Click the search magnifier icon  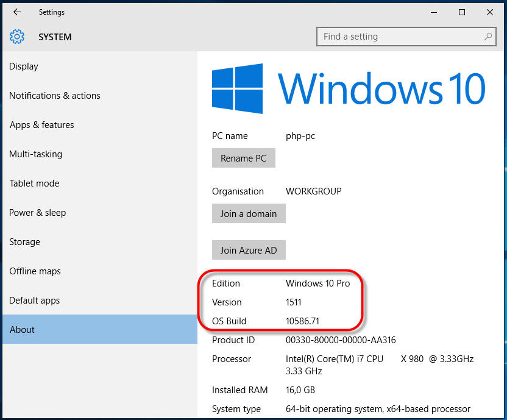tap(487, 37)
